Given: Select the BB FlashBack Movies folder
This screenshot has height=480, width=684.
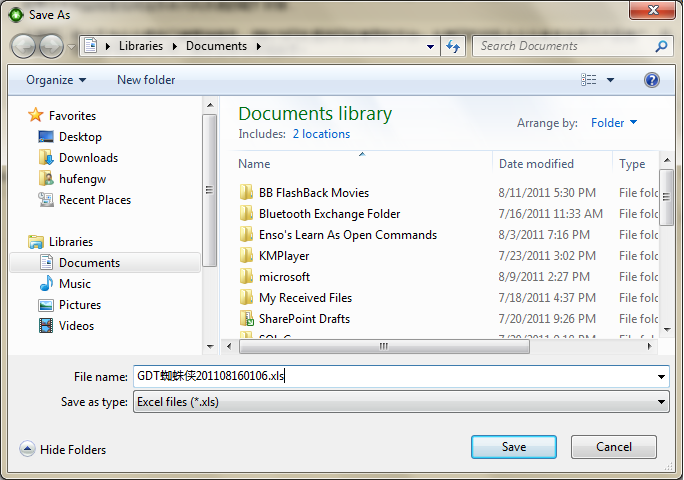Looking at the screenshot, I should tap(314, 193).
